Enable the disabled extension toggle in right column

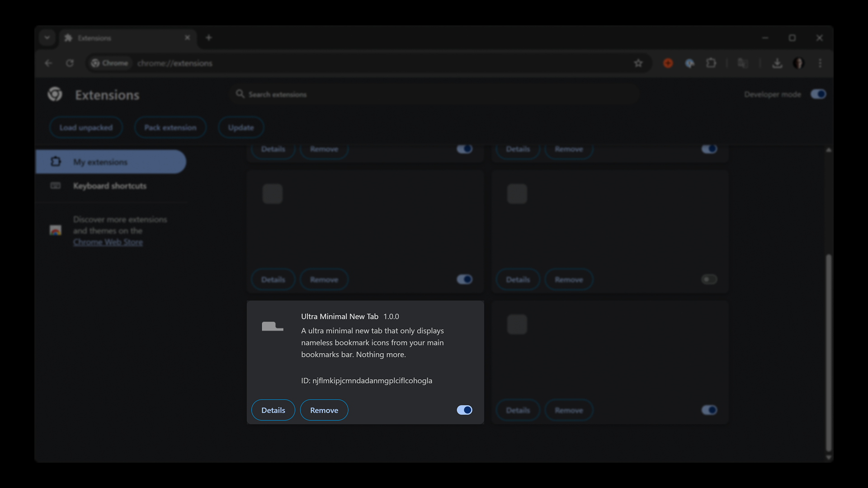709,279
